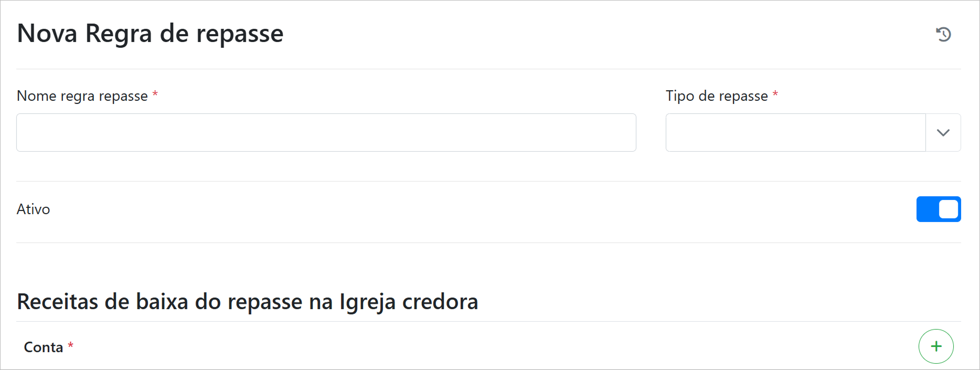Click the white knob of the Ativo switch
980x370 pixels.
(x=948, y=209)
